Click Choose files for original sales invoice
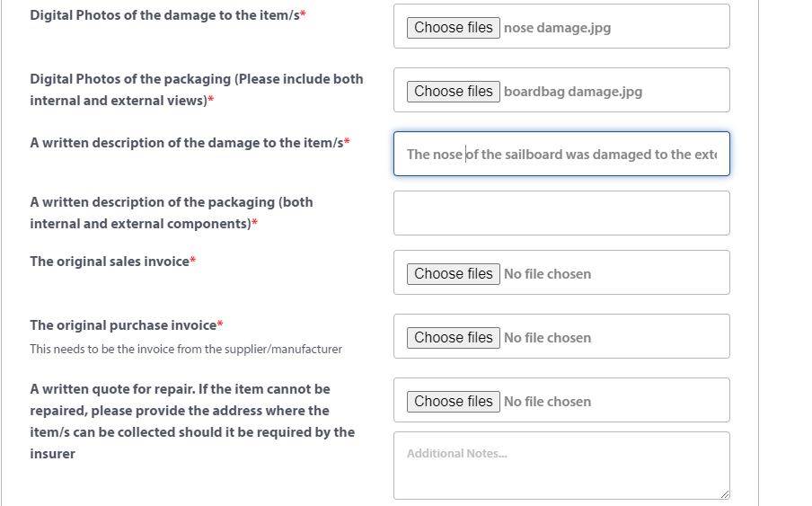This screenshot has height=506, width=812. (453, 274)
